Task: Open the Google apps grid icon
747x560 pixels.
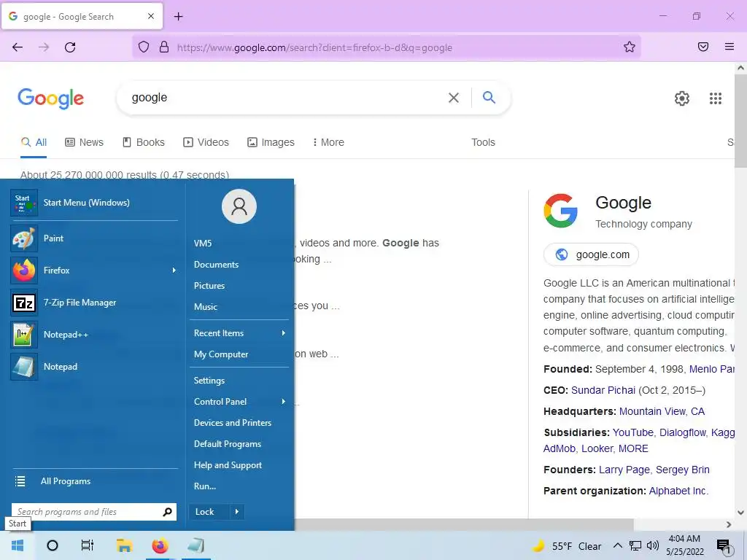Action: pos(715,98)
